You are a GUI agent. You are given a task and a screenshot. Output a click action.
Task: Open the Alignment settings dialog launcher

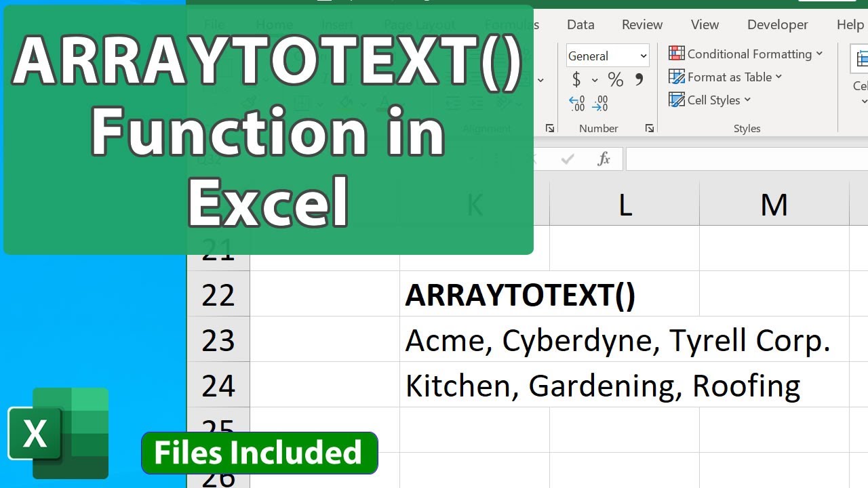(x=550, y=128)
